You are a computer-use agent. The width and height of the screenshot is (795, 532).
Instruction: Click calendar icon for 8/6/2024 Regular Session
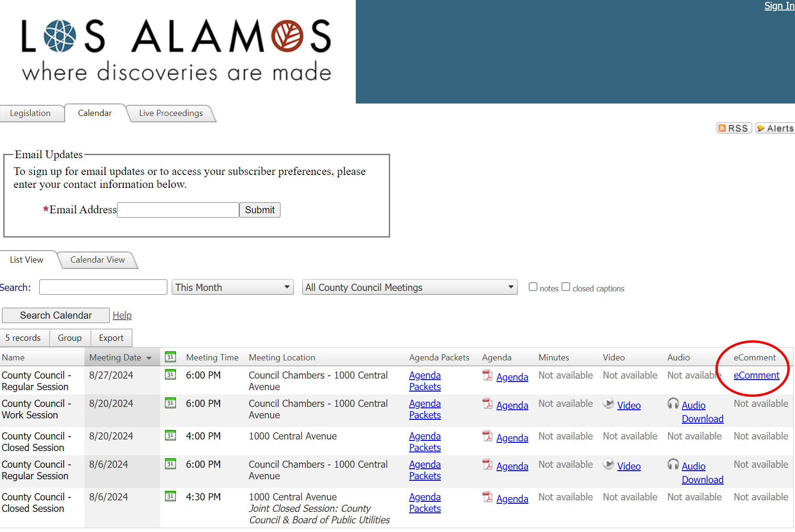pos(170,463)
